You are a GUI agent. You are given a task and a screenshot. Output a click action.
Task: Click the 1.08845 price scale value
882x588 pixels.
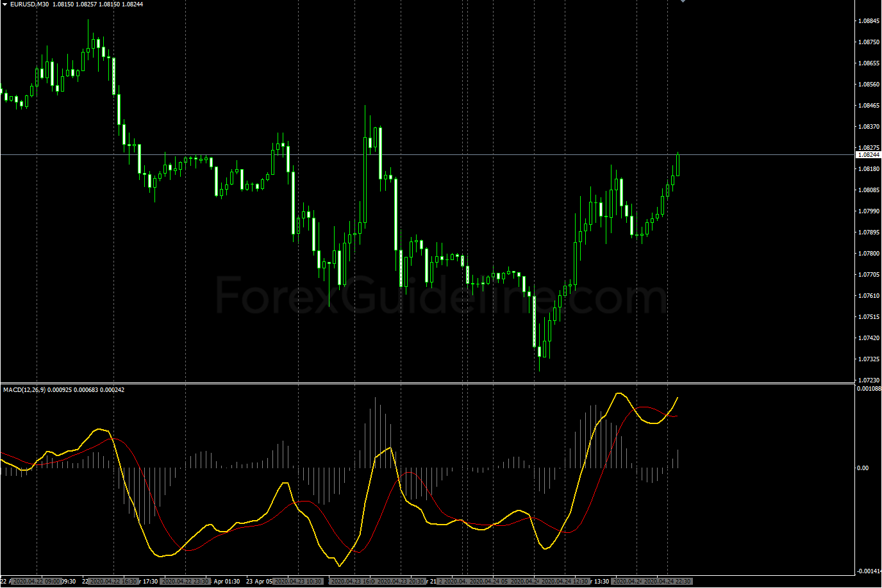[x=868, y=20]
